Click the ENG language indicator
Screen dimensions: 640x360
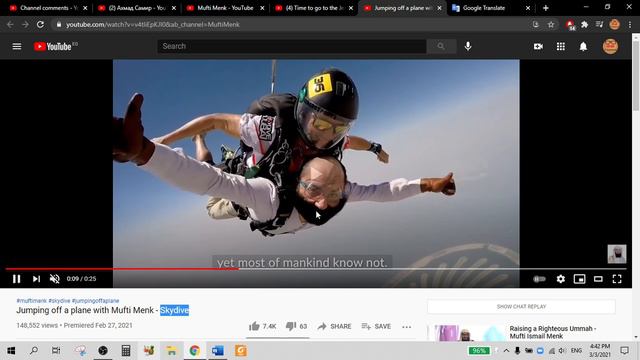click(576, 351)
